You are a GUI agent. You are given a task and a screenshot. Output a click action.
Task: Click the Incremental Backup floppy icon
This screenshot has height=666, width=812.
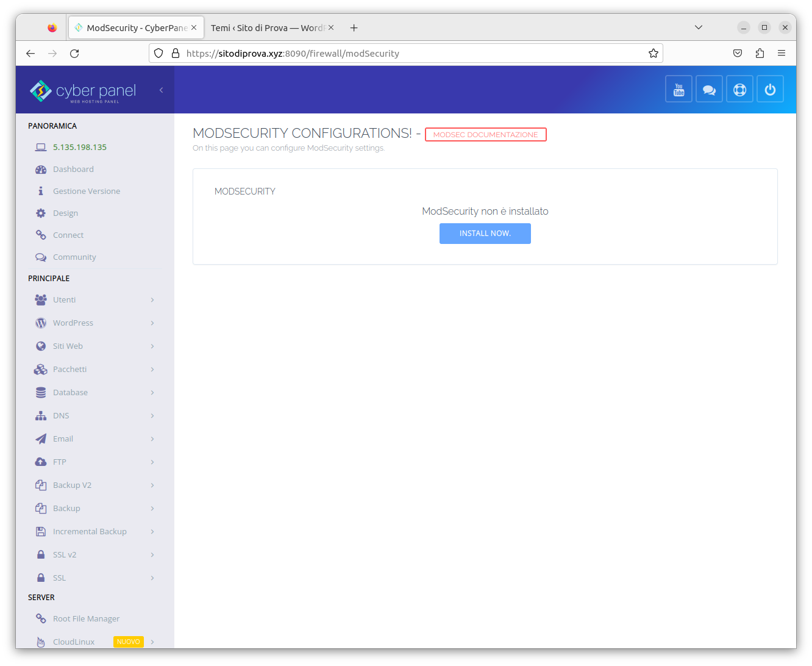click(41, 531)
